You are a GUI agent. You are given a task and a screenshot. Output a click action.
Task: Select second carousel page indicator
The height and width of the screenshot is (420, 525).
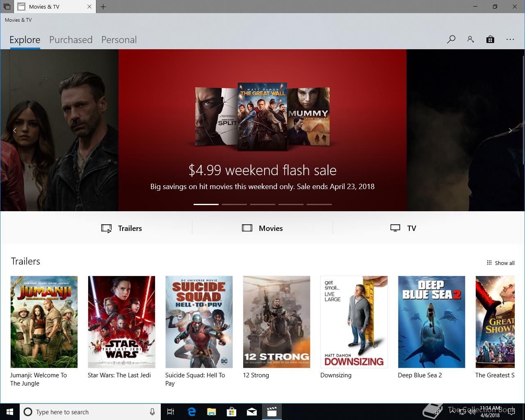click(x=234, y=204)
